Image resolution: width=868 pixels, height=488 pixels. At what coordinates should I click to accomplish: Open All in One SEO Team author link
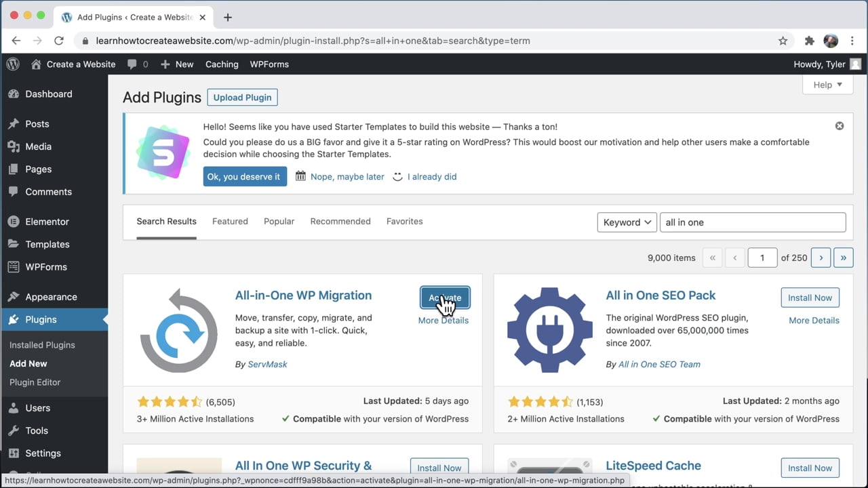[659, 365]
